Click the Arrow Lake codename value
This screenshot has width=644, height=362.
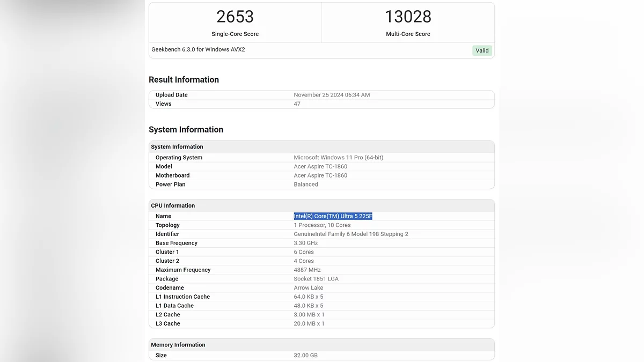pos(309,288)
